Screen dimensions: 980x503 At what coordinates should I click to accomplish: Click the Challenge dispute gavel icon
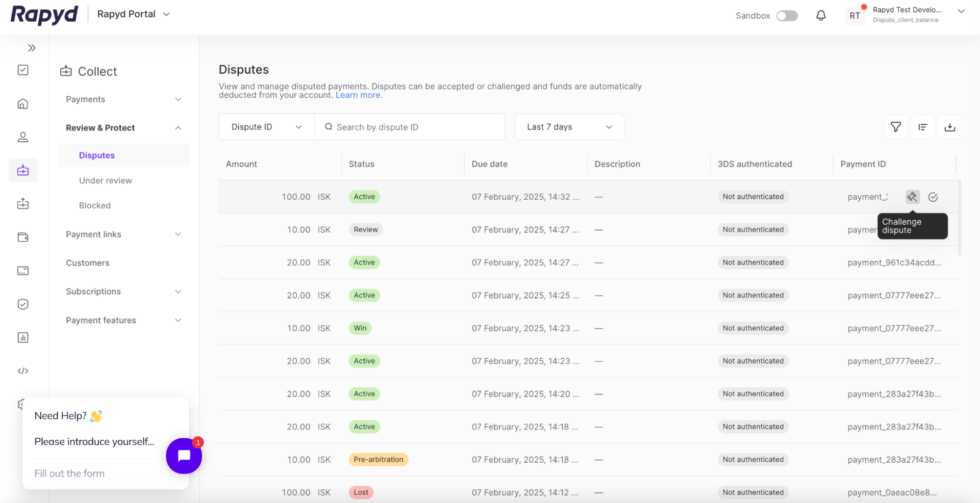[x=912, y=197]
